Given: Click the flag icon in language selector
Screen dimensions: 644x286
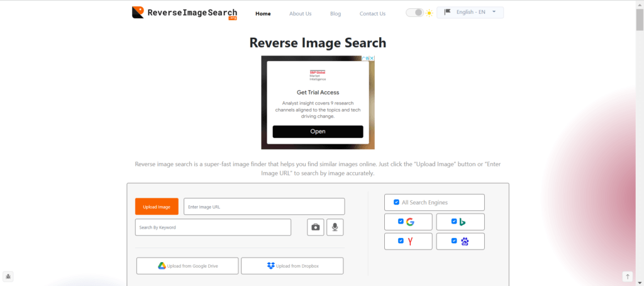Looking at the screenshot, I should [x=447, y=12].
